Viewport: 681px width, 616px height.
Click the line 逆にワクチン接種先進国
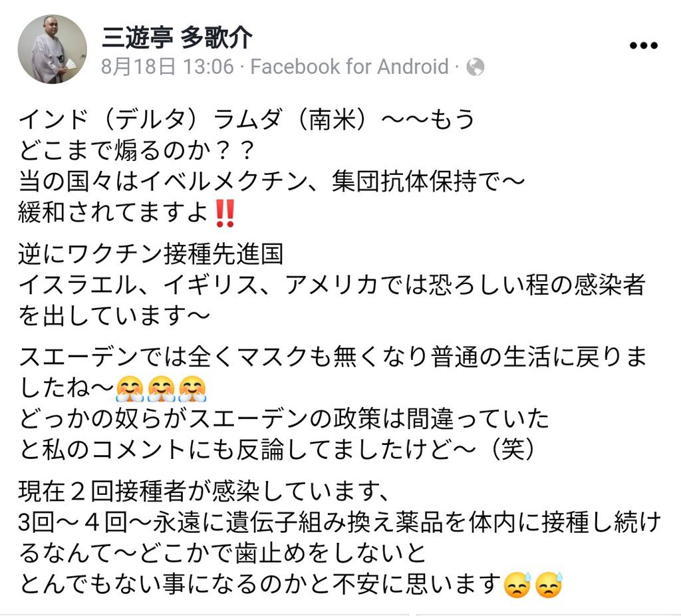151,253
